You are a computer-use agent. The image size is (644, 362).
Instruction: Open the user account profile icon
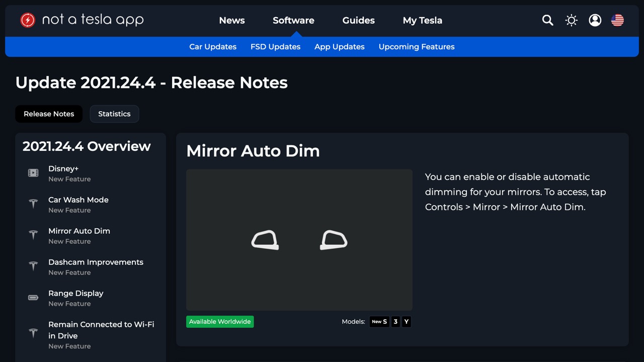coord(595,20)
